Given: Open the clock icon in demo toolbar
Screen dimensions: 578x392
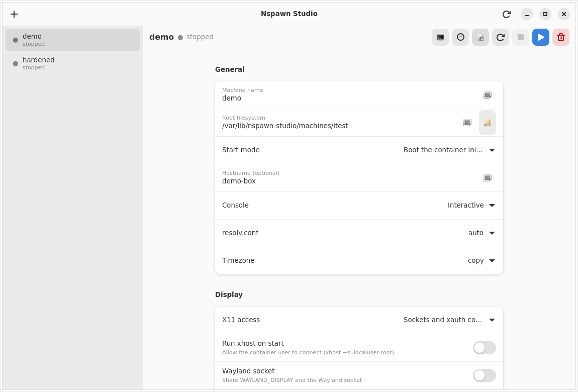Looking at the screenshot, I should (x=460, y=37).
